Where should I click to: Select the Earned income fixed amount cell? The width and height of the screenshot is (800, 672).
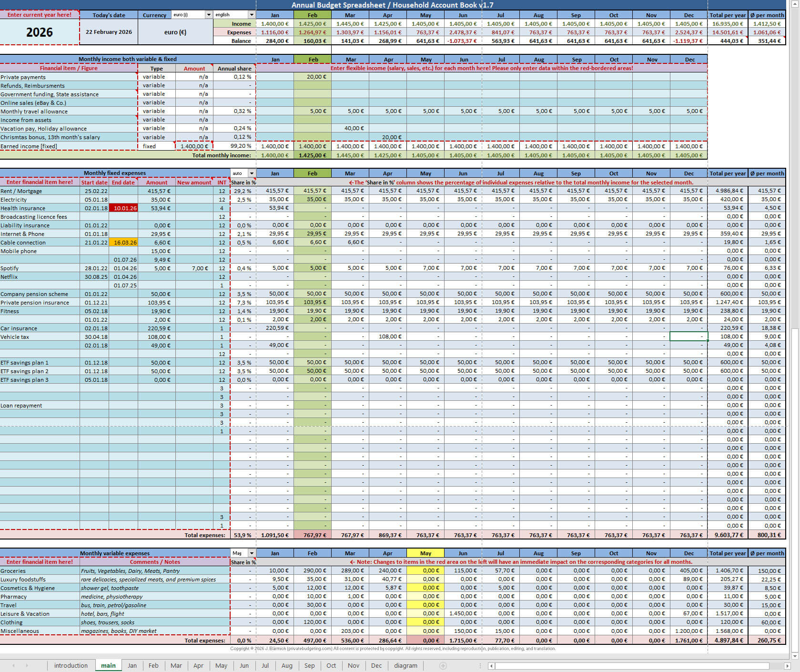(194, 146)
